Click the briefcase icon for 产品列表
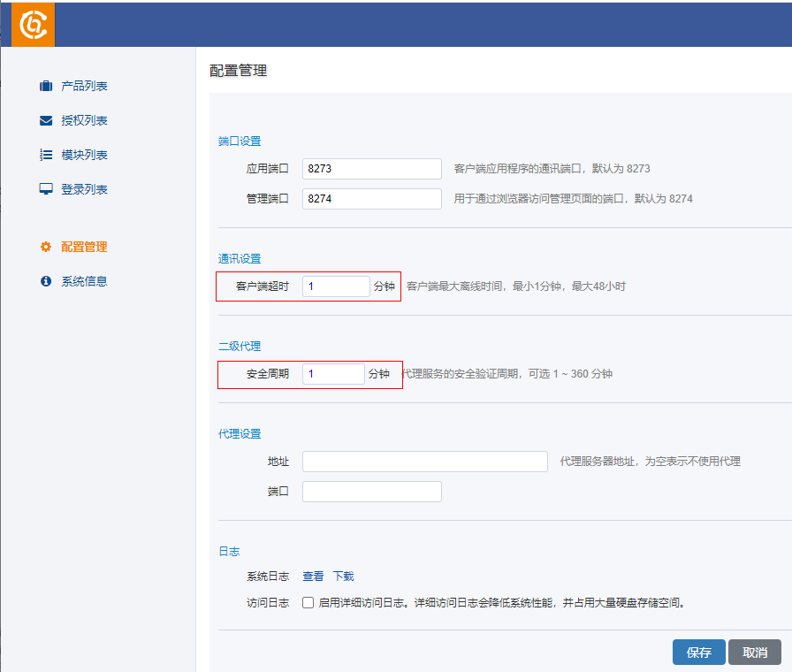This screenshot has height=672, width=792. click(x=46, y=87)
